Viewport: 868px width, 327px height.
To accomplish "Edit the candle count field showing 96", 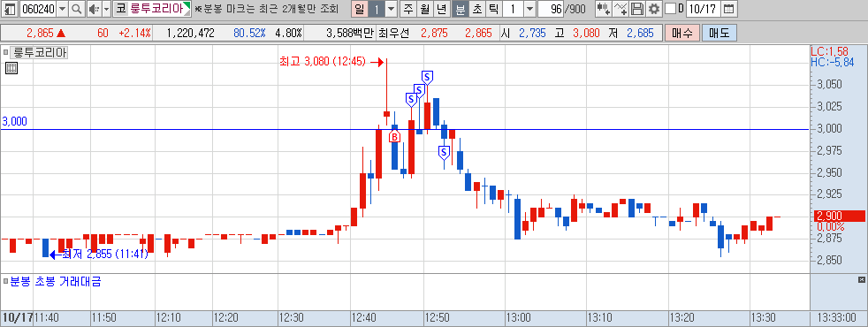I will tap(551, 9).
